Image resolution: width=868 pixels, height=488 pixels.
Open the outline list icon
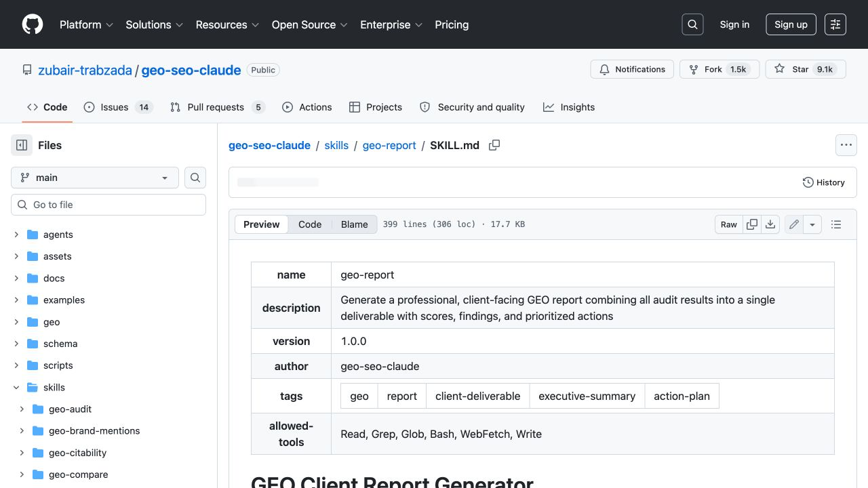(836, 224)
